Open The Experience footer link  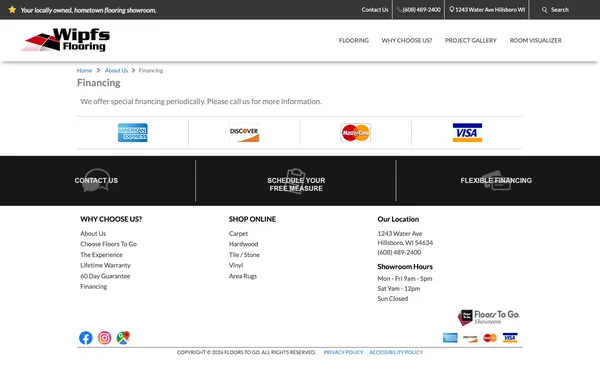click(101, 255)
